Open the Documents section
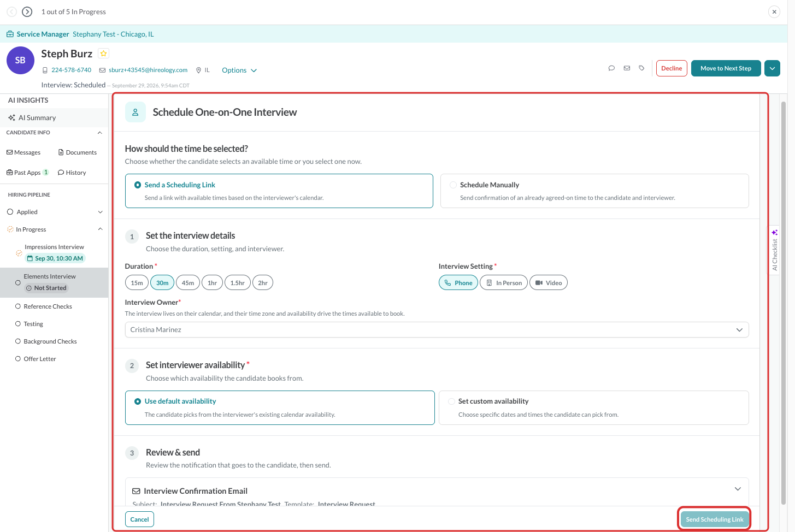 [77, 152]
